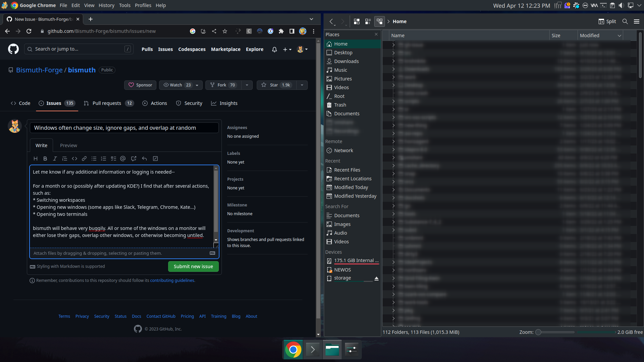
Task: Open Modified column sort dropdown
Action: 620,36
